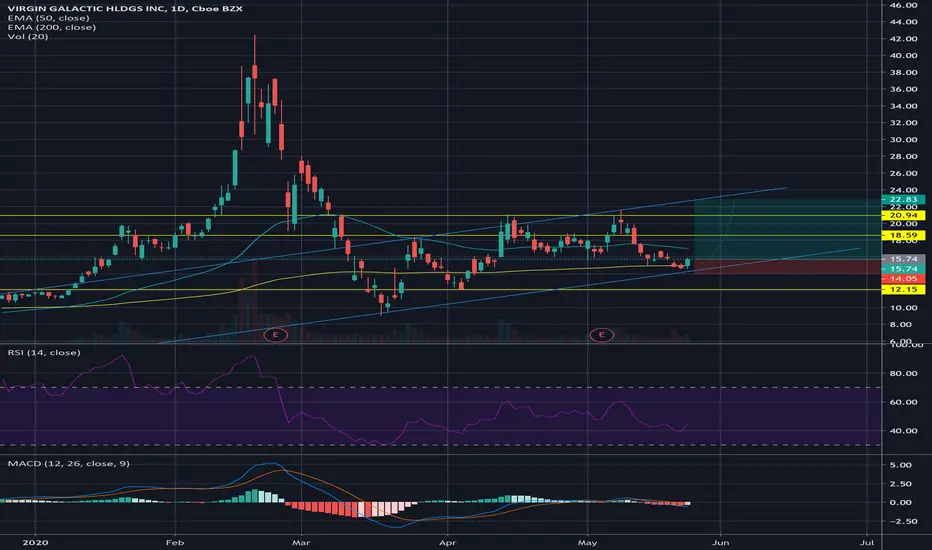This screenshot has height=550, width=932.
Task: Click the yellow 20.94 price line label
Action: coord(903,215)
